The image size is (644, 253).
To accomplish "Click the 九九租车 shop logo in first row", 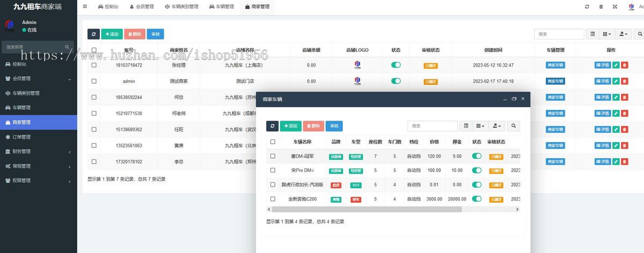I will [357, 65].
